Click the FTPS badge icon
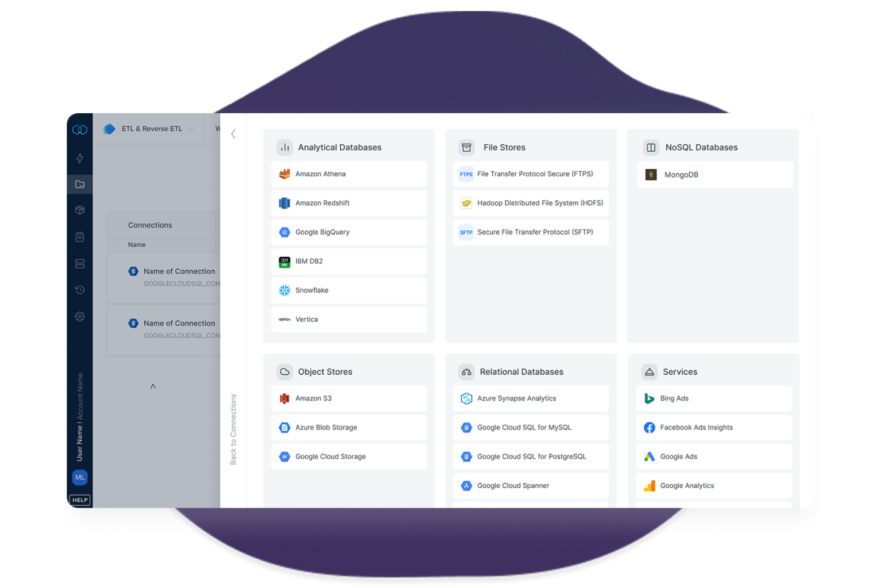882x588 pixels. [x=466, y=174]
